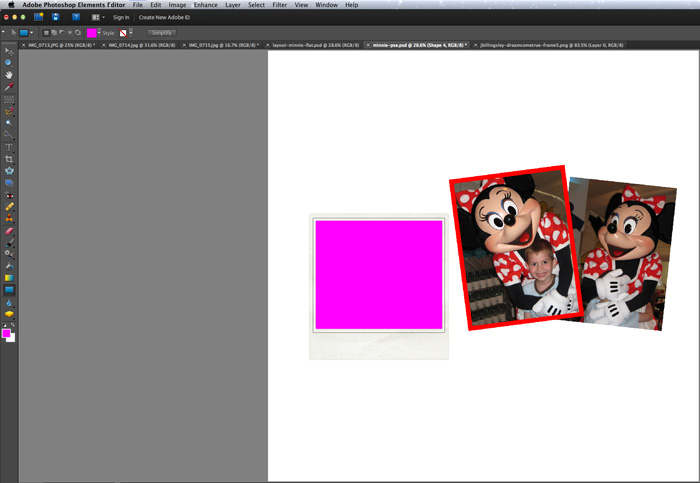The image size is (700, 483).
Task: Select the Hand tool
Action: pos(8,75)
